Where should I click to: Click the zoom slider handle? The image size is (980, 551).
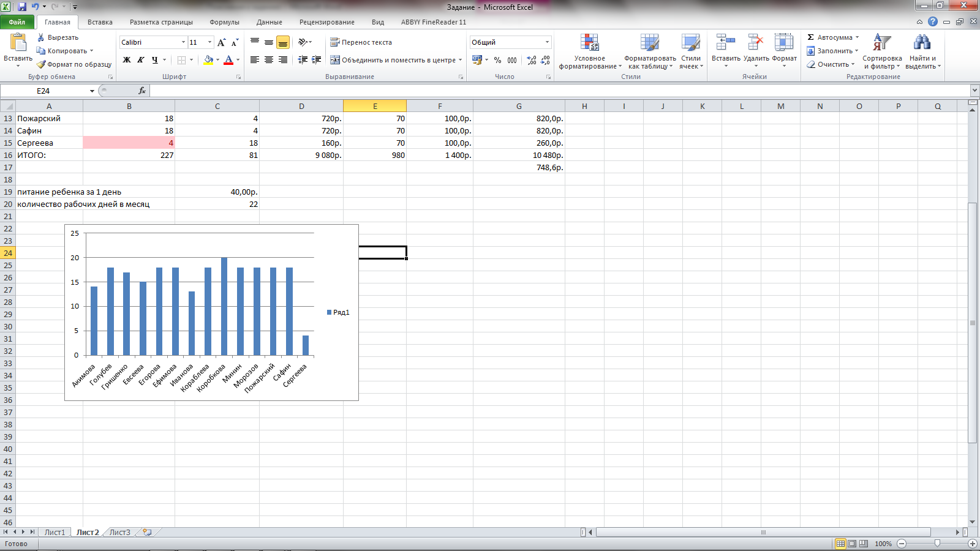pyautogui.click(x=937, y=544)
